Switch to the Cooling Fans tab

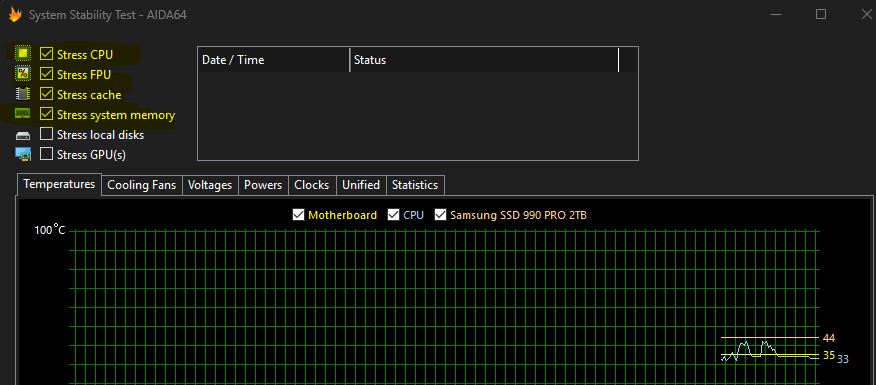point(142,185)
